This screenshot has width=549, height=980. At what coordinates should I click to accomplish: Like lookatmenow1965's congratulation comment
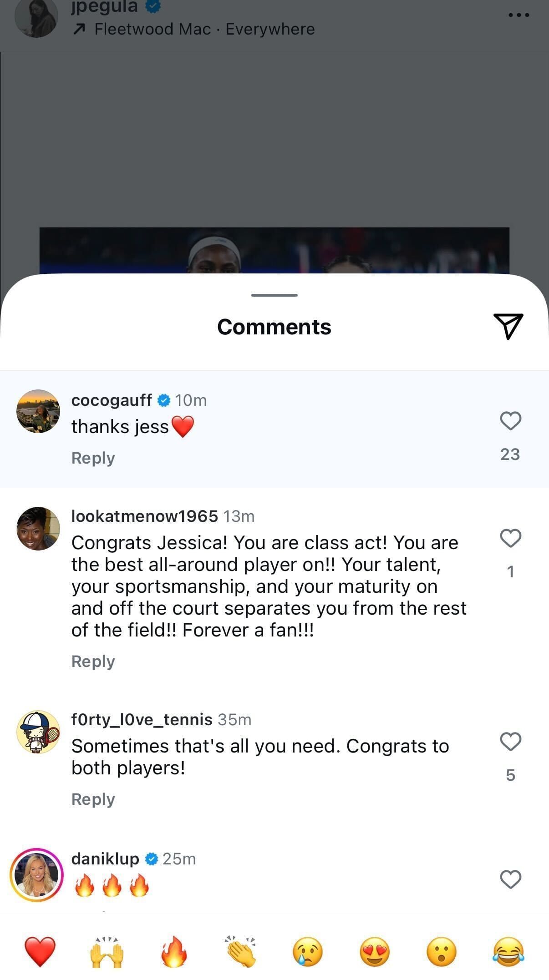pos(510,538)
